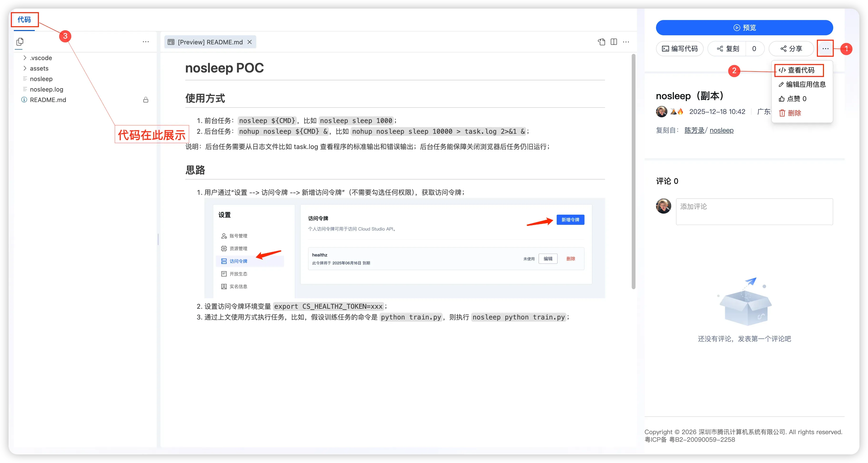Viewport: 868px width, 463px height.
Task: Open the 陈芳录 author link
Action: click(694, 130)
